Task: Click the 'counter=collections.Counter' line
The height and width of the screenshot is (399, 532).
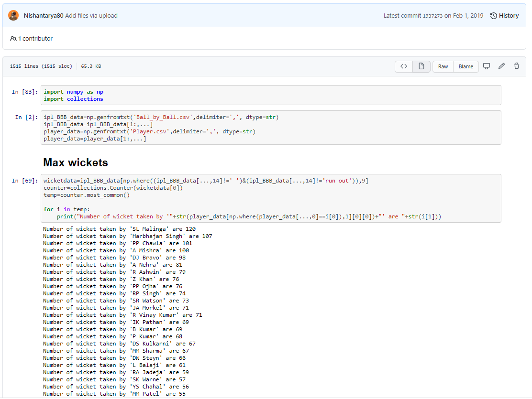Action: pos(113,188)
